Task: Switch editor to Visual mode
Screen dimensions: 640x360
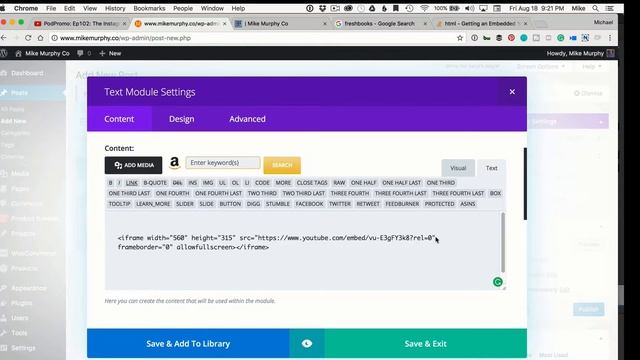Action: tap(458, 168)
